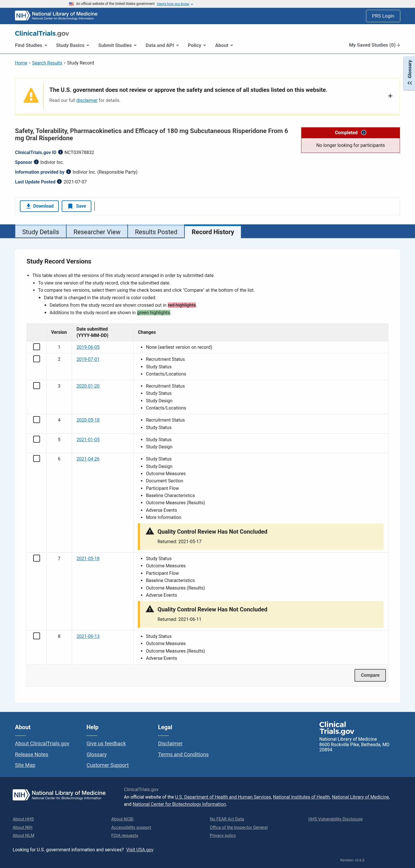The image size is (415, 868).
Task: Click the Compare button
Action: click(370, 675)
